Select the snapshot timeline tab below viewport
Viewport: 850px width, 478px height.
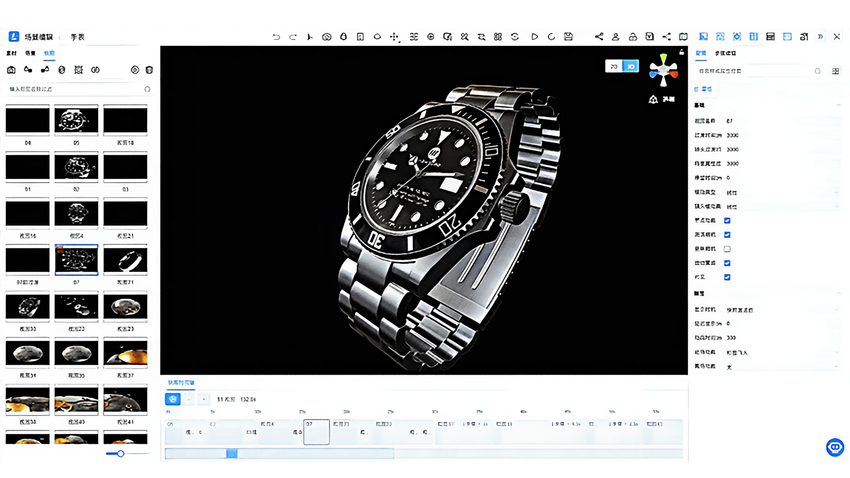coord(181,383)
